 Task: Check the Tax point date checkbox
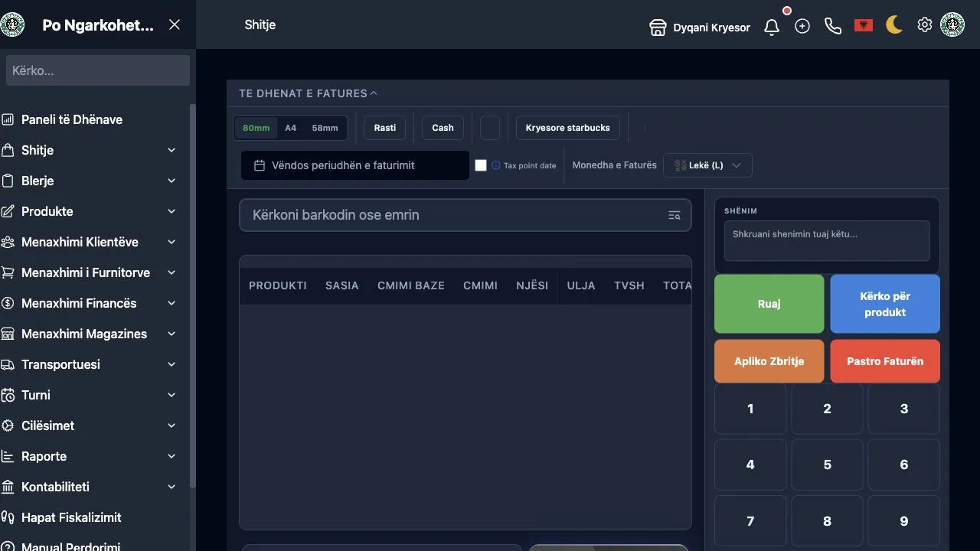[481, 165]
